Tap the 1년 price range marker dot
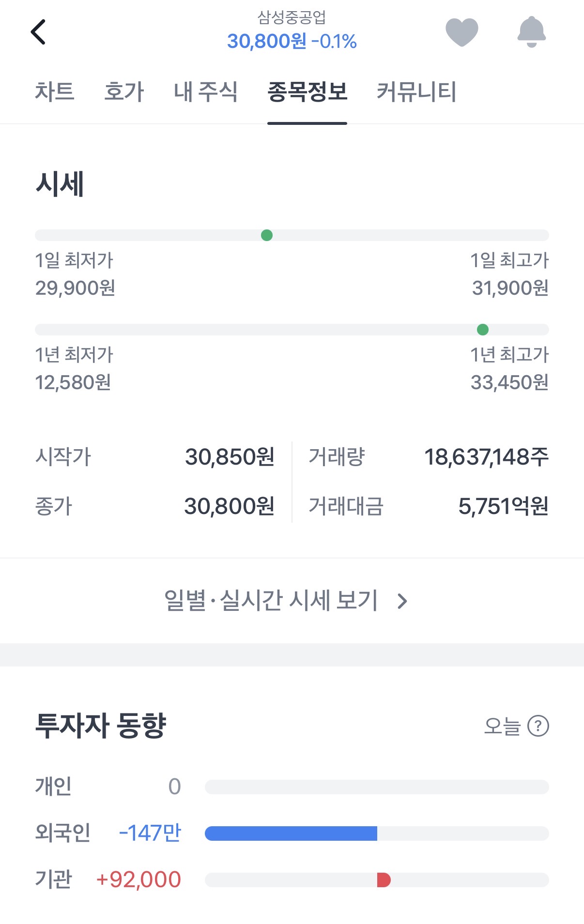 (x=483, y=330)
